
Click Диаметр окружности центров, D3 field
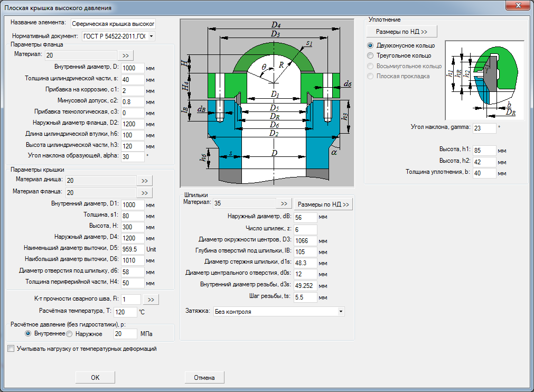[305, 241]
